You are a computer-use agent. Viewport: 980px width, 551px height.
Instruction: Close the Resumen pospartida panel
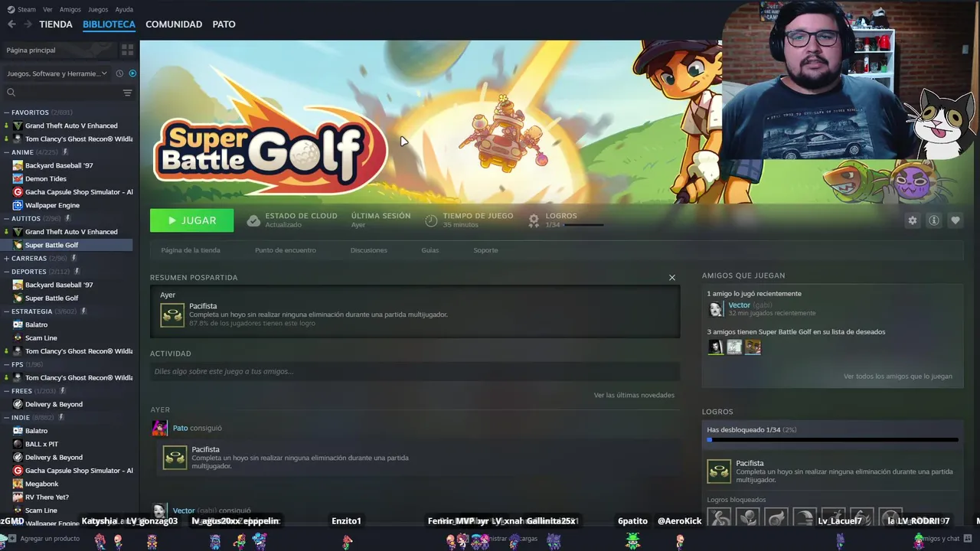(x=672, y=277)
